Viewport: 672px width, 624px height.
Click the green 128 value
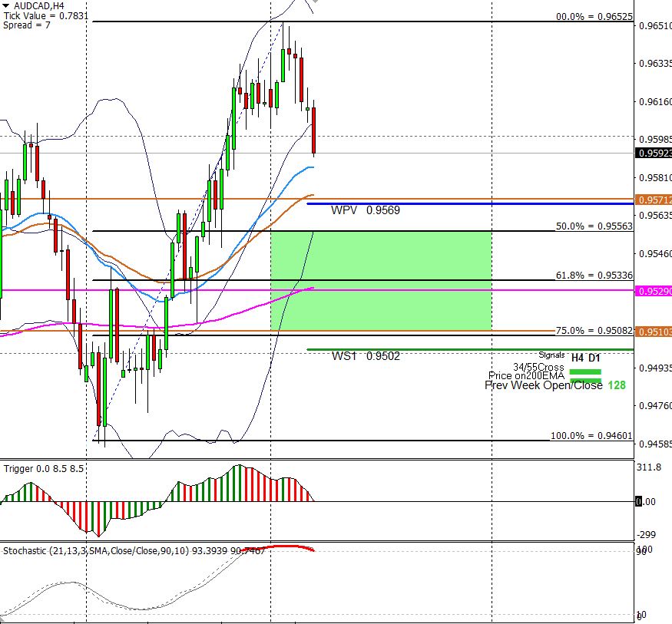coord(616,385)
